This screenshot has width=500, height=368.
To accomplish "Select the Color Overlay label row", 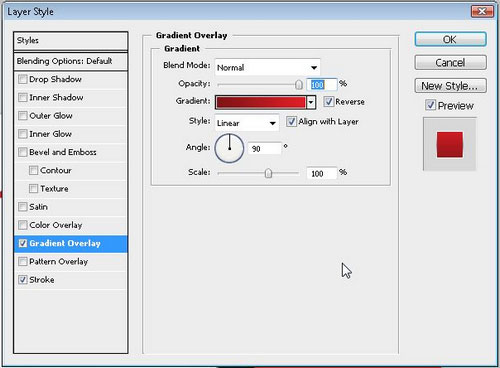I will [56, 225].
